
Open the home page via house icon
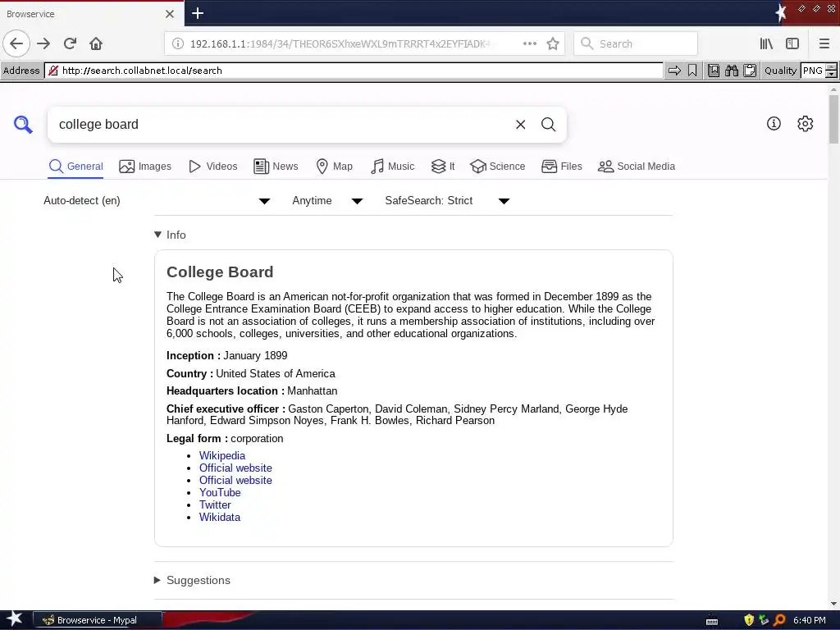[x=96, y=43]
